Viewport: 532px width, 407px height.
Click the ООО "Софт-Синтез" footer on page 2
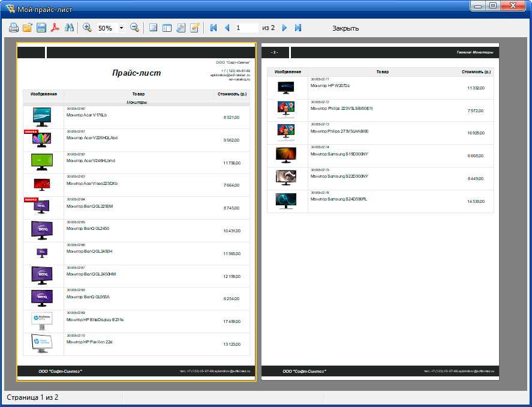click(x=304, y=372)
